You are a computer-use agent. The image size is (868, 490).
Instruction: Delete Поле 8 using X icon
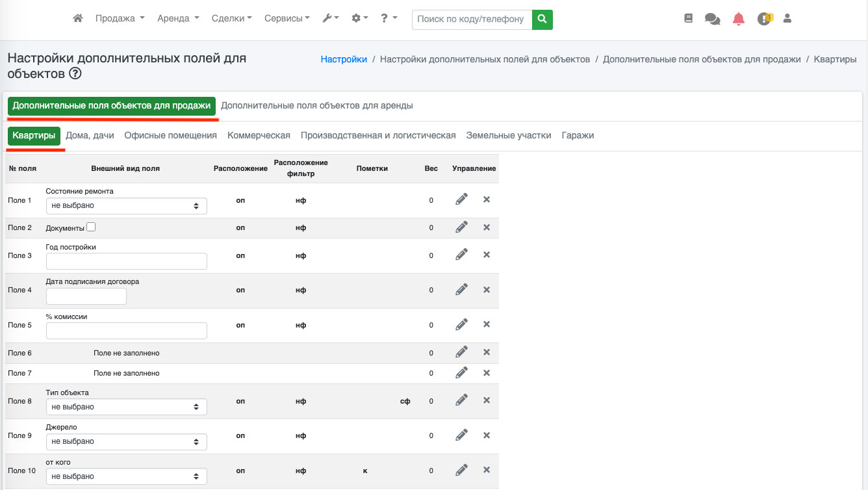[486, 400]
